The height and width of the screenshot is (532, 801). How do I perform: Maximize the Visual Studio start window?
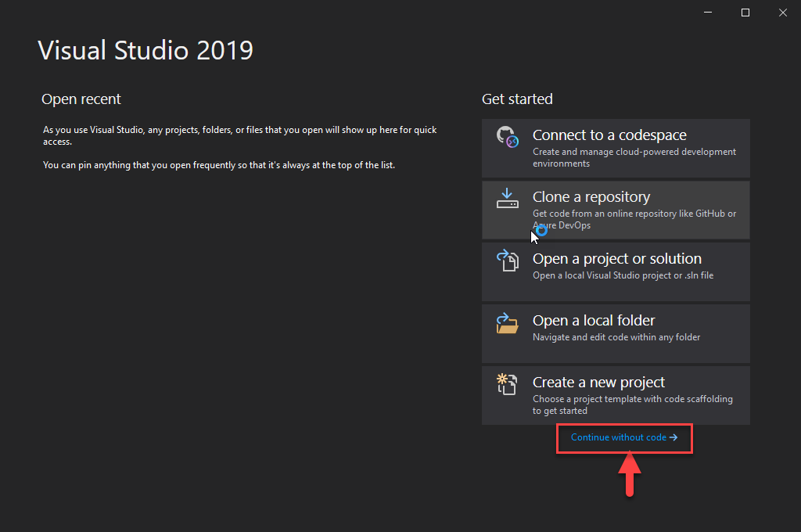[x=745, y=13]
